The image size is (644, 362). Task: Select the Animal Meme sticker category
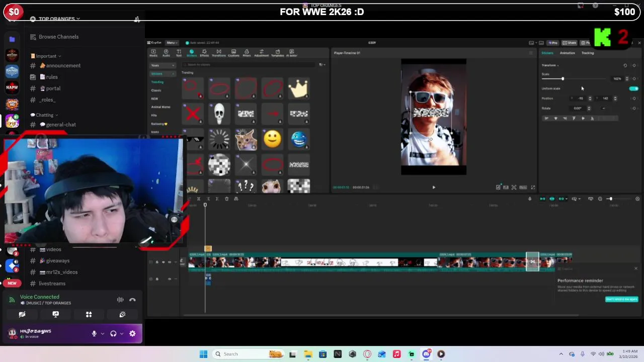(160, 107)
